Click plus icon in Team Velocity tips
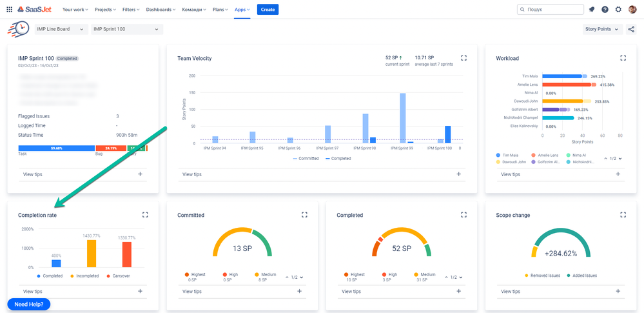This screenshot has width=644, height=313. (x=459, y=174)
